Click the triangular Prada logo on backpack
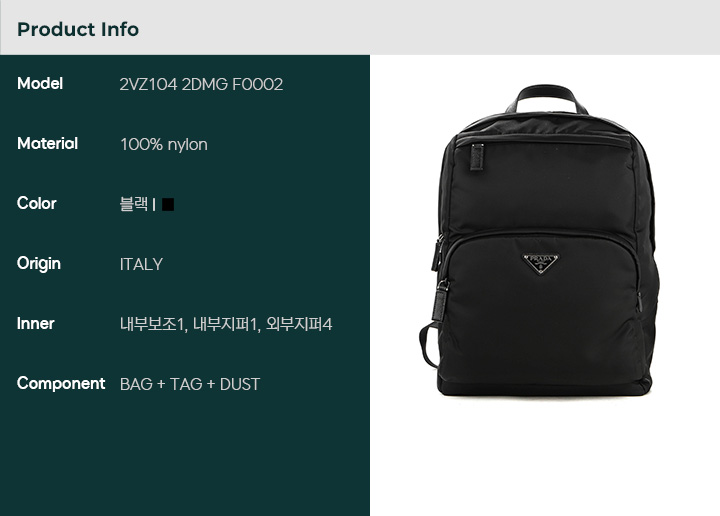This screenshot has width=720, height=516. [x=540, y=263]
